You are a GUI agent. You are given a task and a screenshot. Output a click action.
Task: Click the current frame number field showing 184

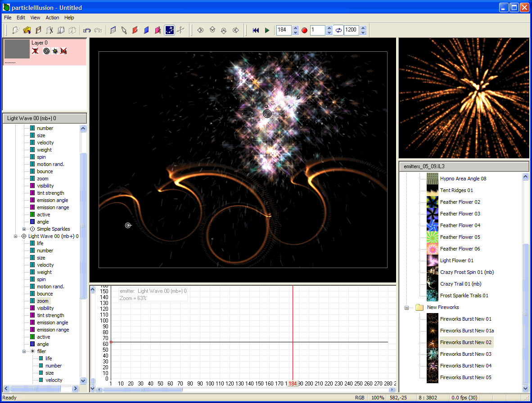tap(284, 30)
